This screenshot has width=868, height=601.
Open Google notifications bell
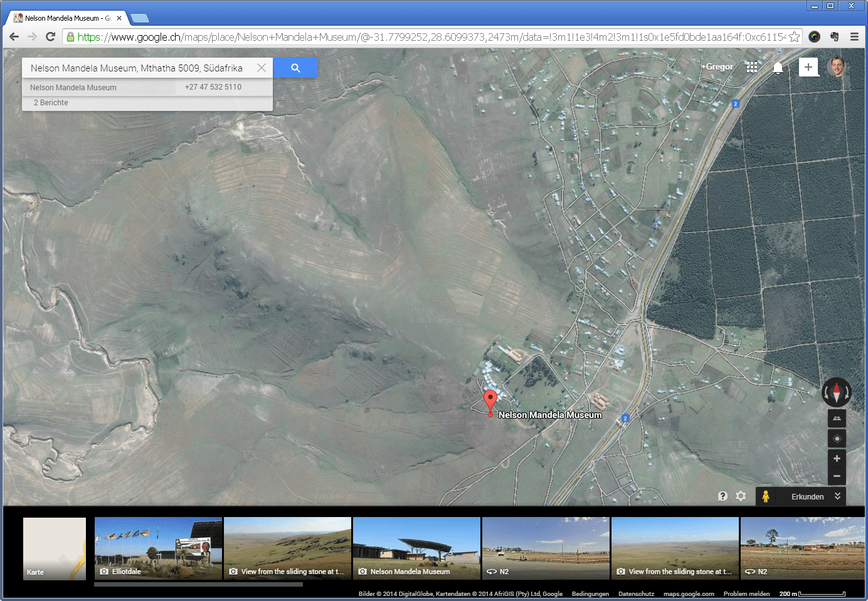[x=778, y=67]
